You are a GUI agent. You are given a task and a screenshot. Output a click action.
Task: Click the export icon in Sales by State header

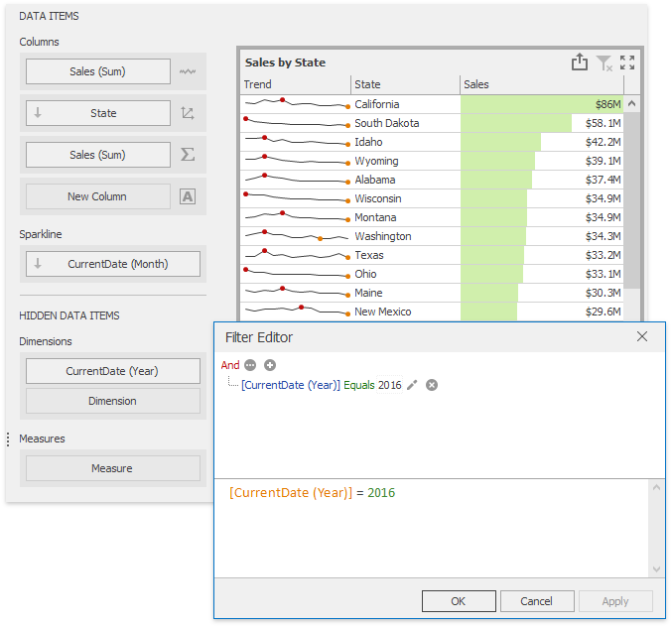580,63
